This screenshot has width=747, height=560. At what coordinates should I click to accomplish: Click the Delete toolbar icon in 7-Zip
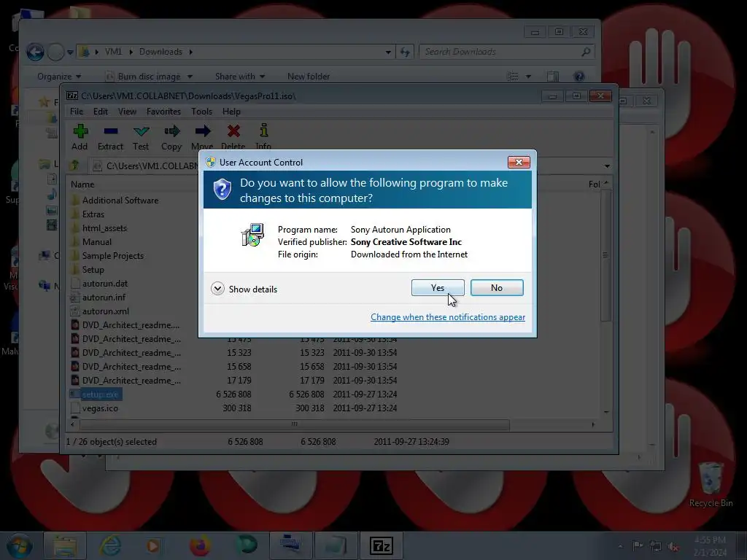point(233,138)
